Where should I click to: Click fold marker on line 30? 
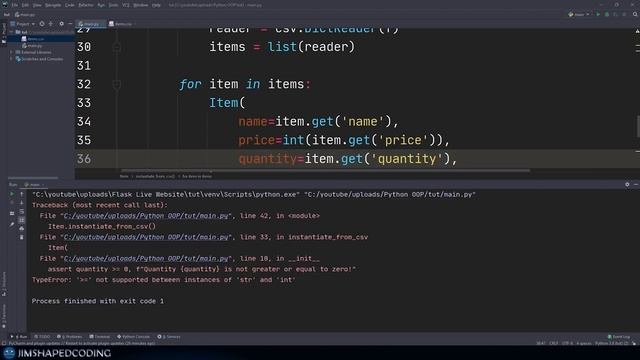117,47
